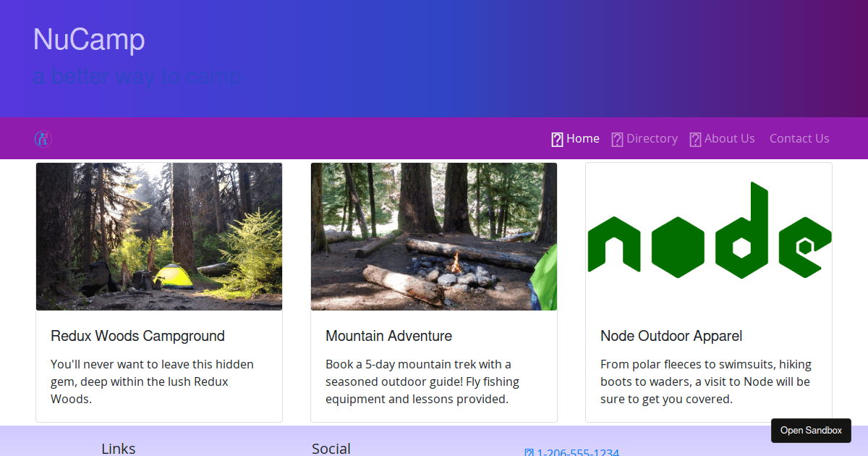Click the NuCamp logo icon in navbar

click(x=43, y=138)
